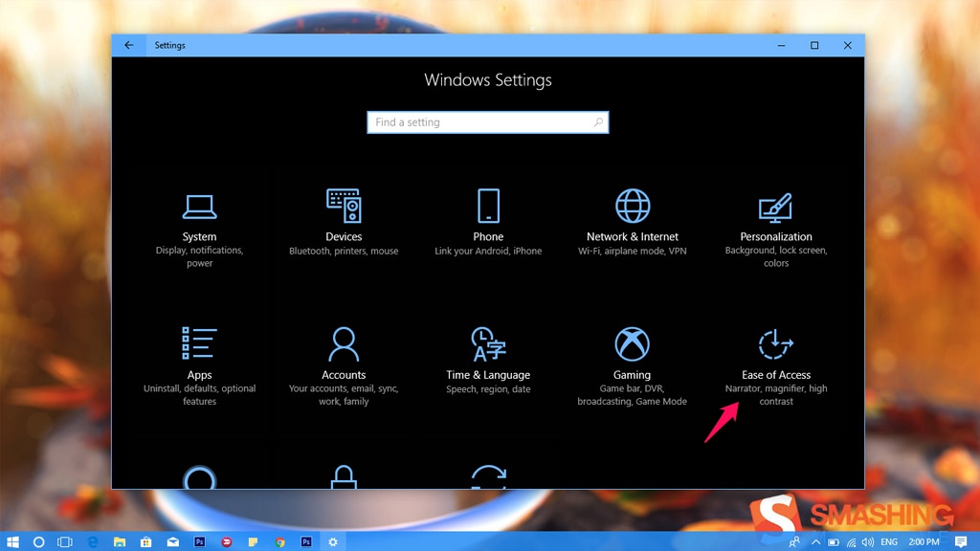Image resolution: width=980 pixels, height=551 pixels.
Task: Open the red round app on the taskbar
Action: click(x=226, y=541)
